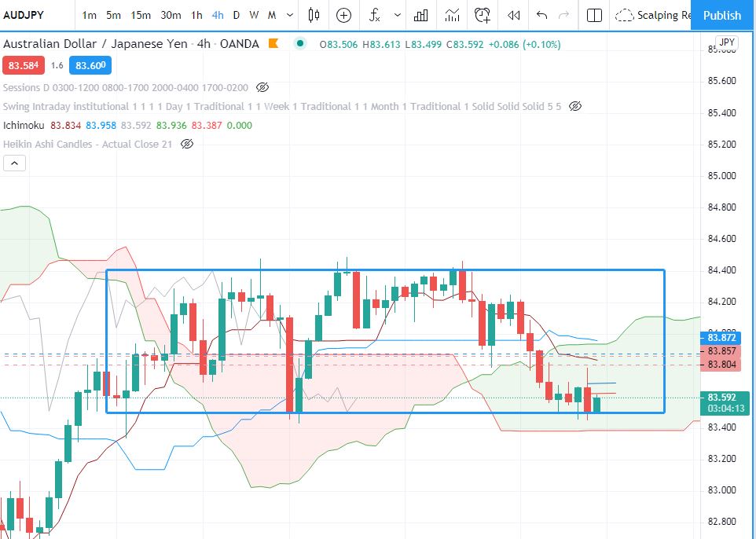
Task: Click the Swing Intraday institutional legend text
Action: tap(282, 106)
